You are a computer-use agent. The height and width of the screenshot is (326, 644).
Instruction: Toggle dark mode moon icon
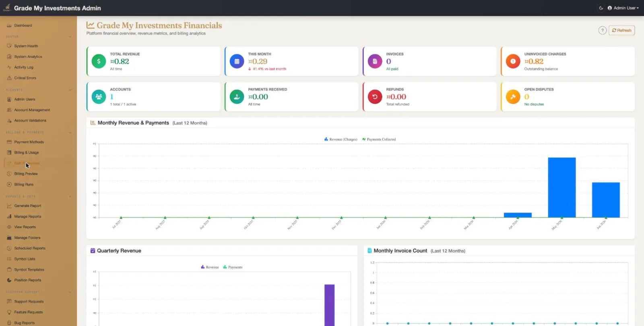click(x=601, y=8)
